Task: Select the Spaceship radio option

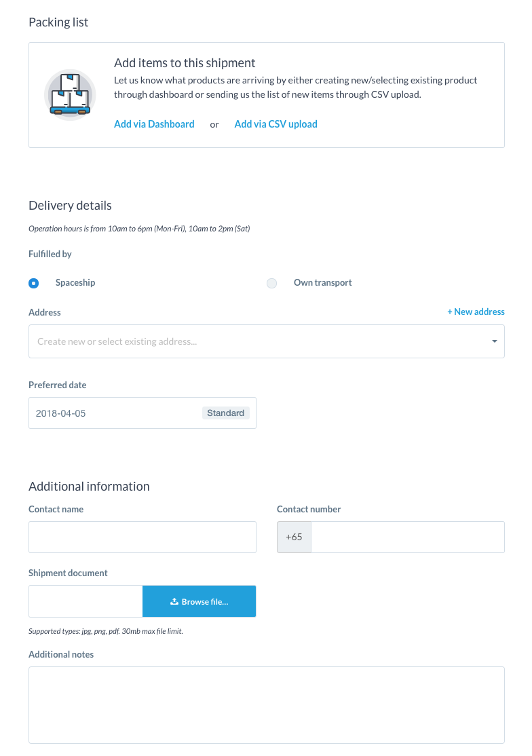Action: point(34,283)
